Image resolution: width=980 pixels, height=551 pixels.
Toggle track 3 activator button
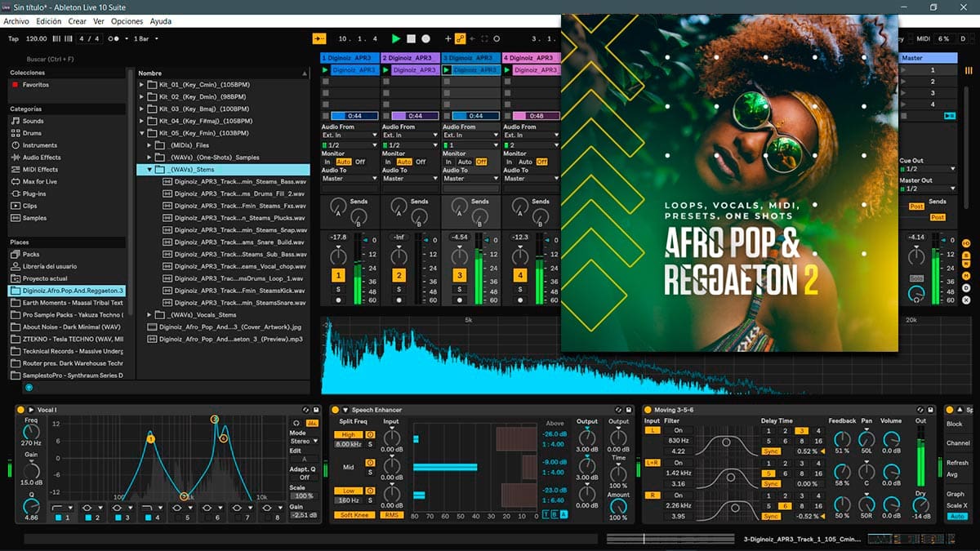point(459,276)
